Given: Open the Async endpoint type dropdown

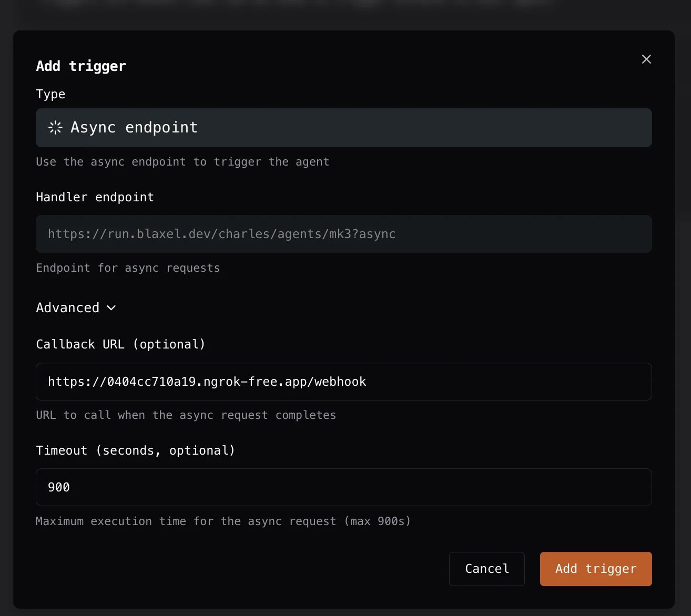Looking at the screenshot, I should 344,128.
